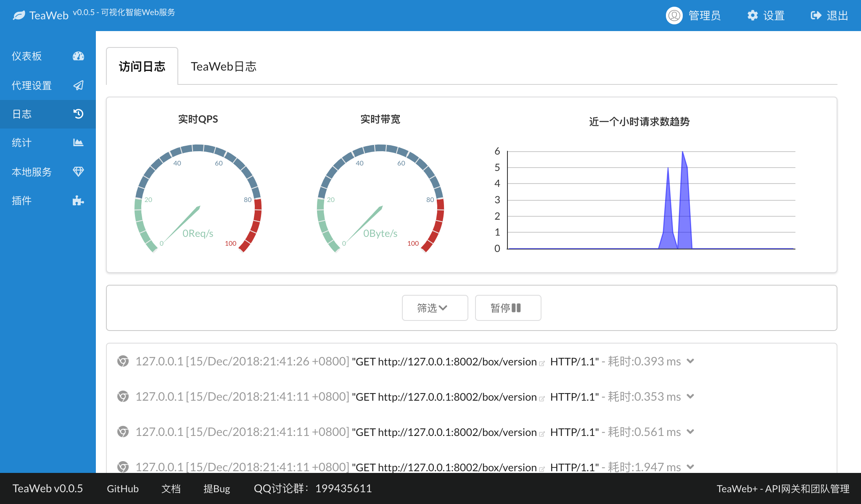
Task: Click Chrome icon on 1.947 ms log entry
Action: click(x=123, y=467)
